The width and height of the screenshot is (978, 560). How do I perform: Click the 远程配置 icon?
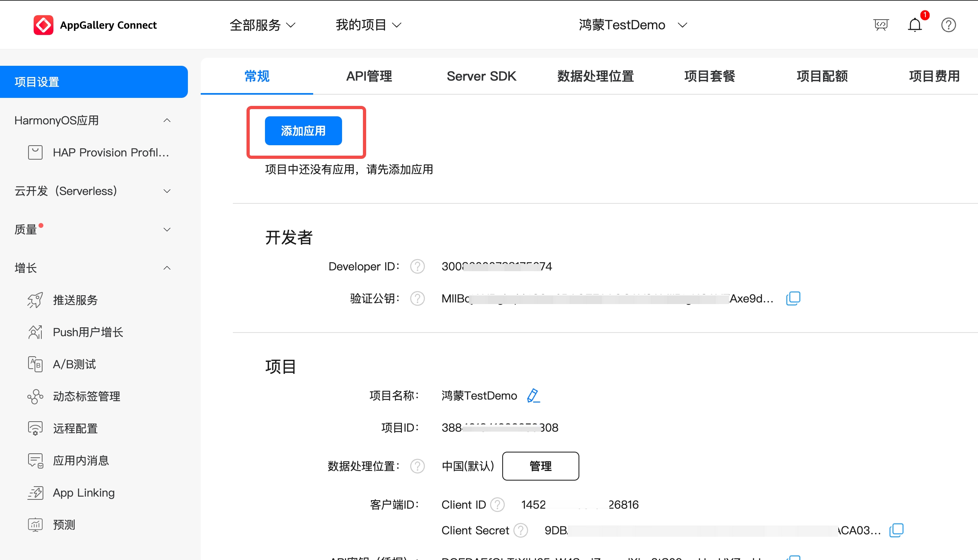tap(35, 428)
